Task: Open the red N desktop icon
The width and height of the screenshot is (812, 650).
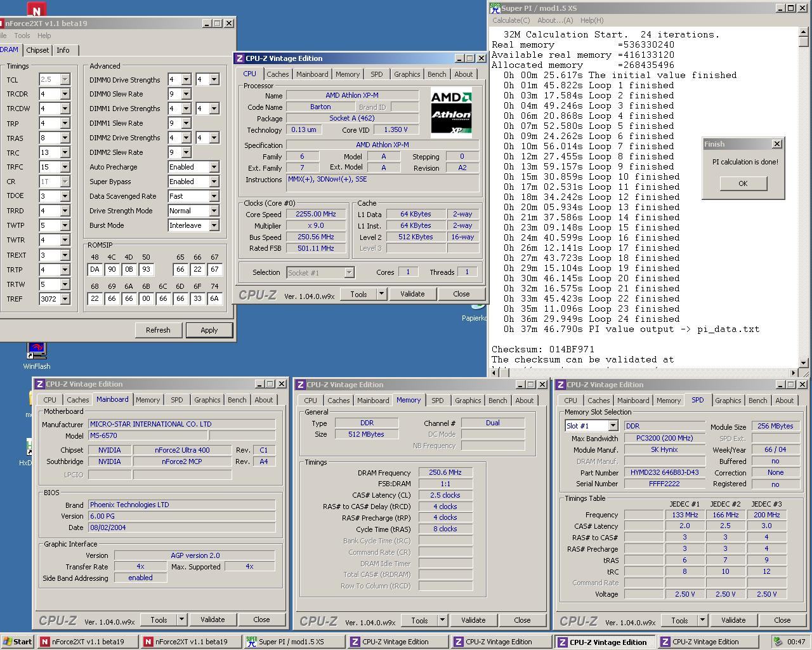Action: pos(37,9)
